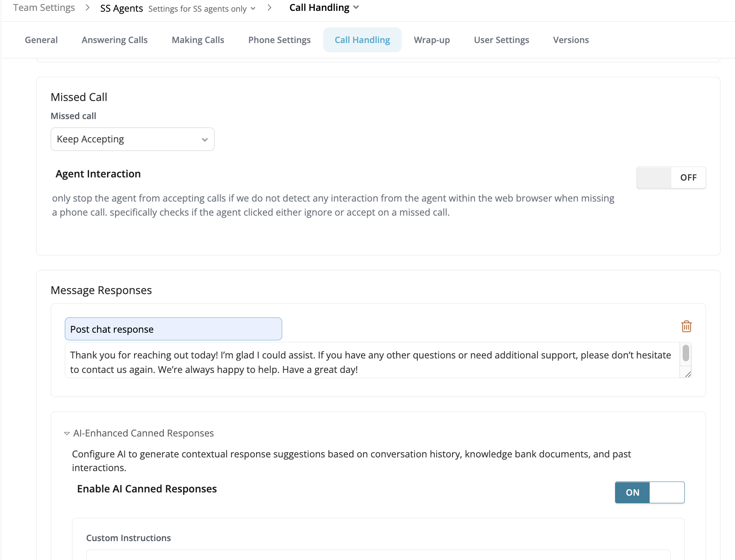735x560 pixels.
Task: Open the Missed call Keep Accepting dropdown
Action: point(132,139)
